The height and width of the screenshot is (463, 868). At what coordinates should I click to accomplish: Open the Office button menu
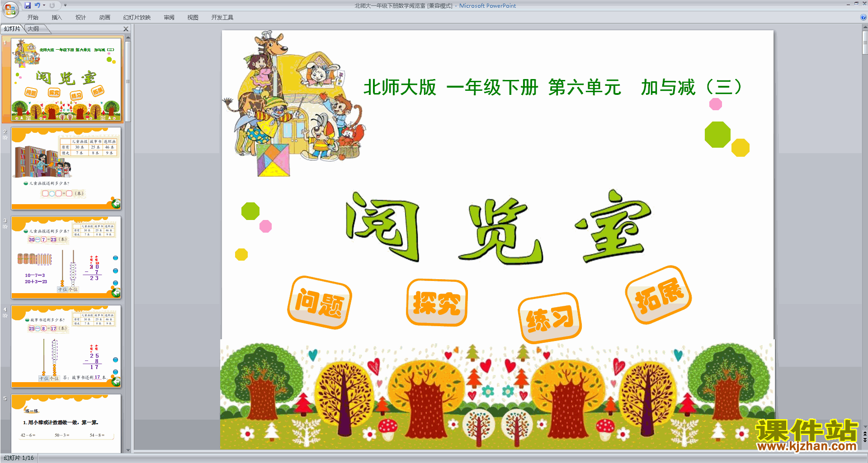click(x=10, y=9)
